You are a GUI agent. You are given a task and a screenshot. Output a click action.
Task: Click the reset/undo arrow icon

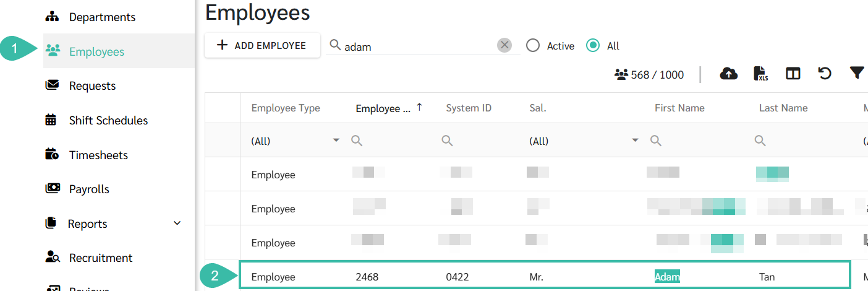coord(825,74)
